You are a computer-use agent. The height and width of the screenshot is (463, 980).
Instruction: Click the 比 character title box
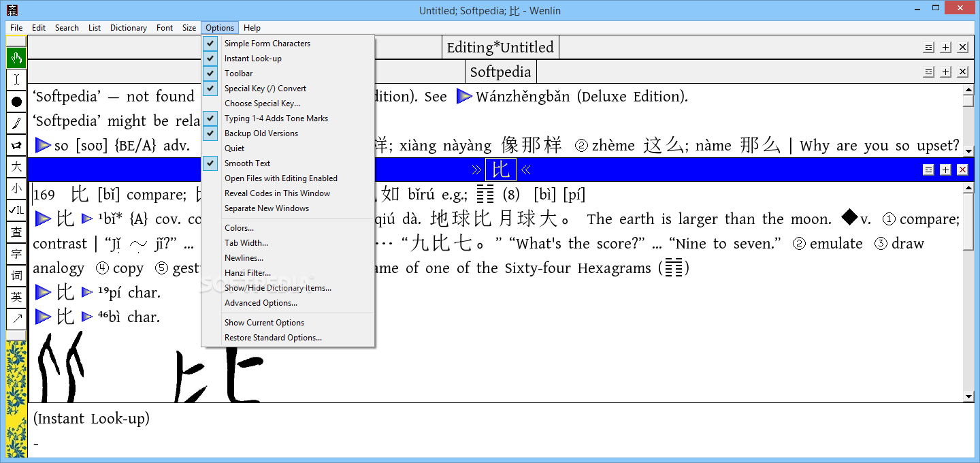[x=501, y=170]
